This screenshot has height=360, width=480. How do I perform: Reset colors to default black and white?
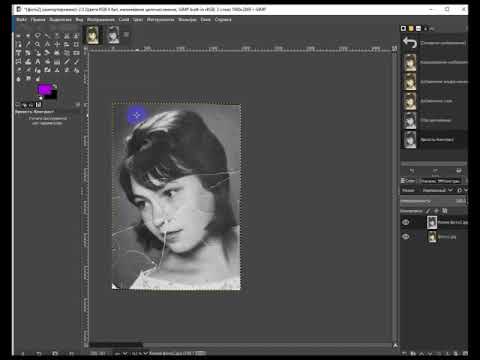point(41,98)
